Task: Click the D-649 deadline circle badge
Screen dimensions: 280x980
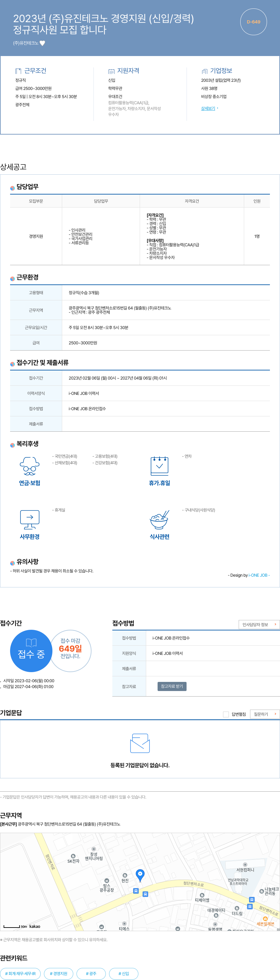Action: pos(253,22)
